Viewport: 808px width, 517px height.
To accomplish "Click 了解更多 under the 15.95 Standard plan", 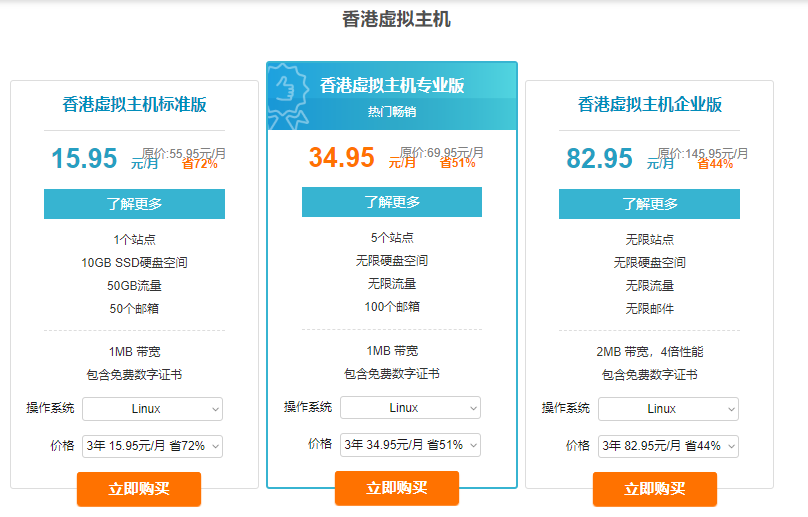I will (x=134, y=204).
